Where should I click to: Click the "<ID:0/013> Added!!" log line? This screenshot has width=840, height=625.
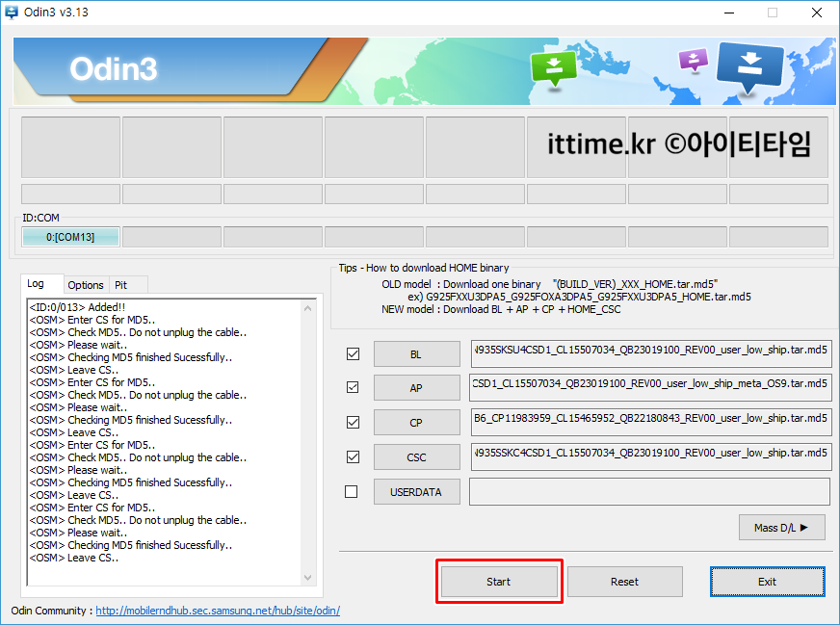coord(78,307)
